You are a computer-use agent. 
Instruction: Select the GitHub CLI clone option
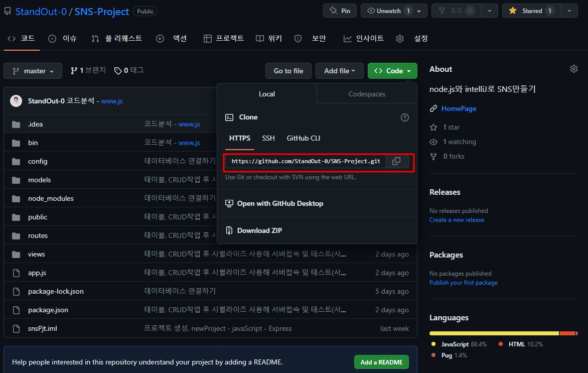tap(304, 138)
